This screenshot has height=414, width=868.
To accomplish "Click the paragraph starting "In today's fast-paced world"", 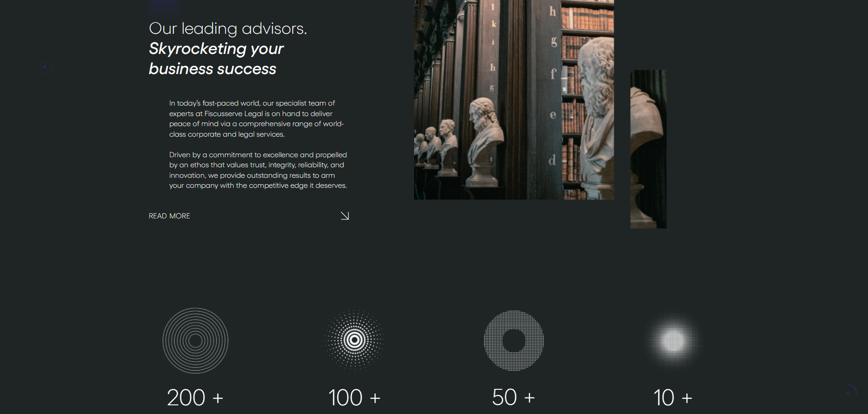I will coord(256,119).
